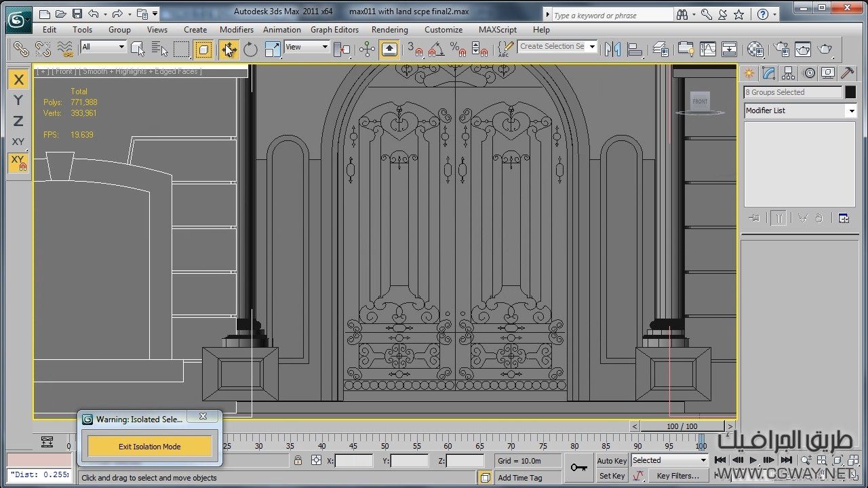Viewport: 868px width, 488px height.
Task: Click the Select and Rotate tool
Action: pos(251,49)
